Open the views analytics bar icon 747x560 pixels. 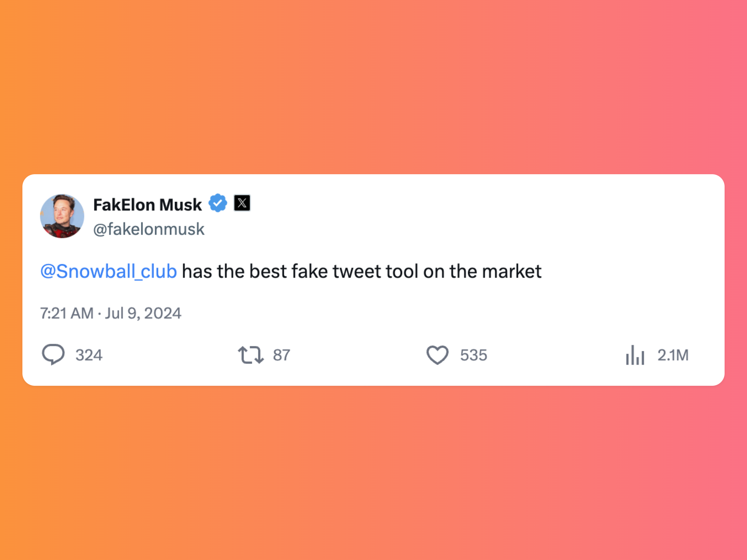pyautogui.click(x=635, y=355)
